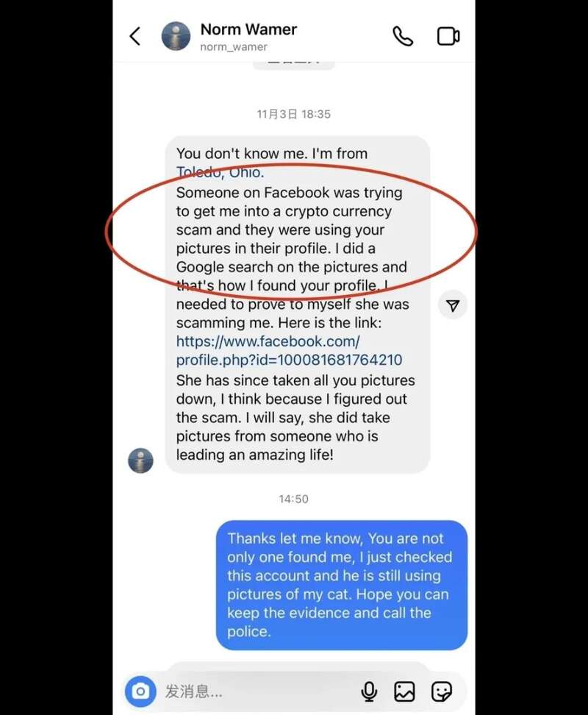Select the gray received message bubble
The width and height of the screenshot is (588, 715).
coord(298,304)
